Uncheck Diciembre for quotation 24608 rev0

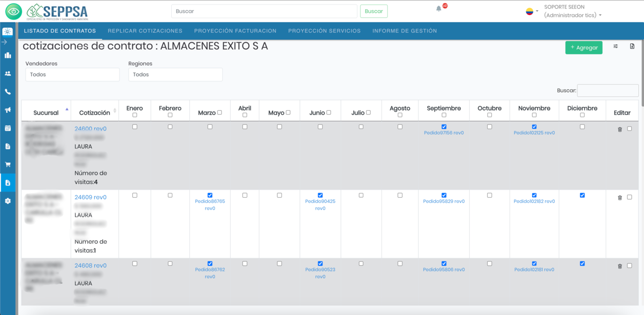582,264
